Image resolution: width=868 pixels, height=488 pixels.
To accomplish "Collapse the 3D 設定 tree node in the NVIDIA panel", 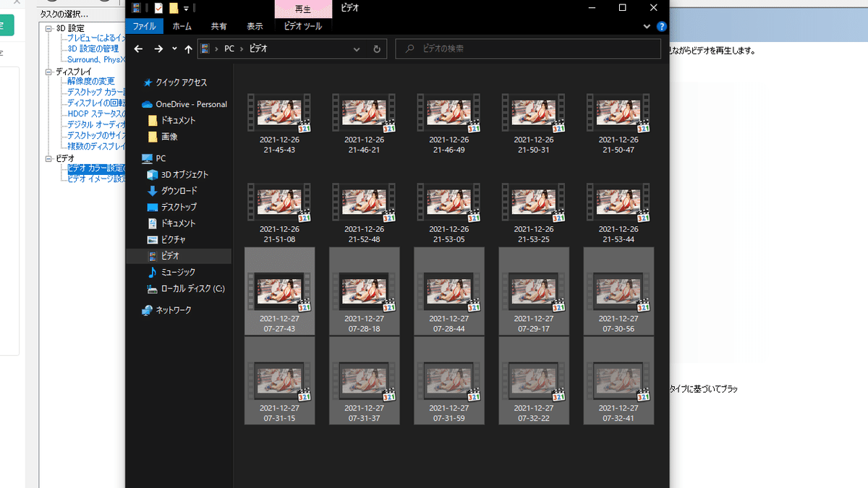I will [x=48, y=28].
